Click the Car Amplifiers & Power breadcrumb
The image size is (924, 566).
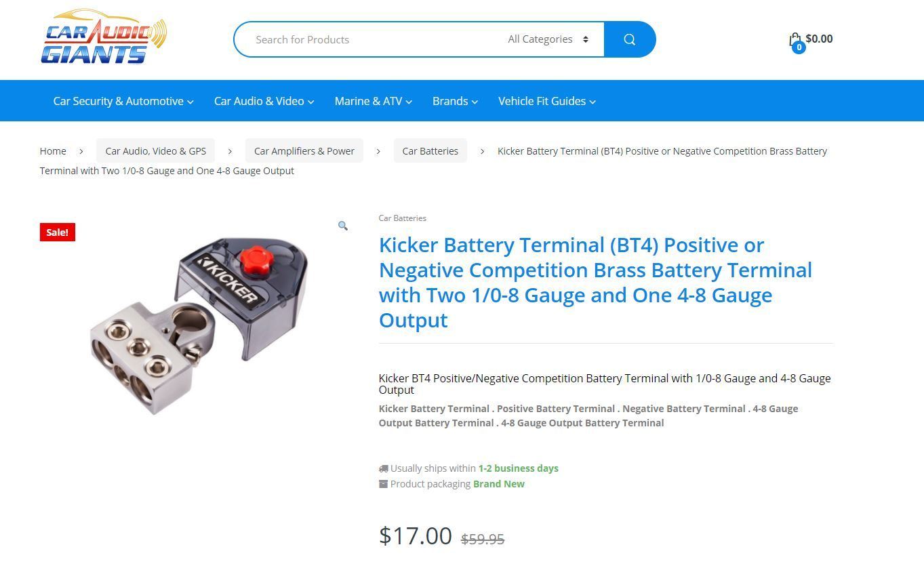click(304, 150)
